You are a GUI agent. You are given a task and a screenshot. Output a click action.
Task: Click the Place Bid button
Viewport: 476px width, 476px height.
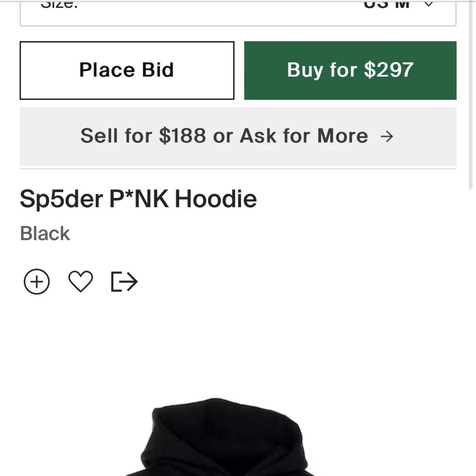(127, 70)
